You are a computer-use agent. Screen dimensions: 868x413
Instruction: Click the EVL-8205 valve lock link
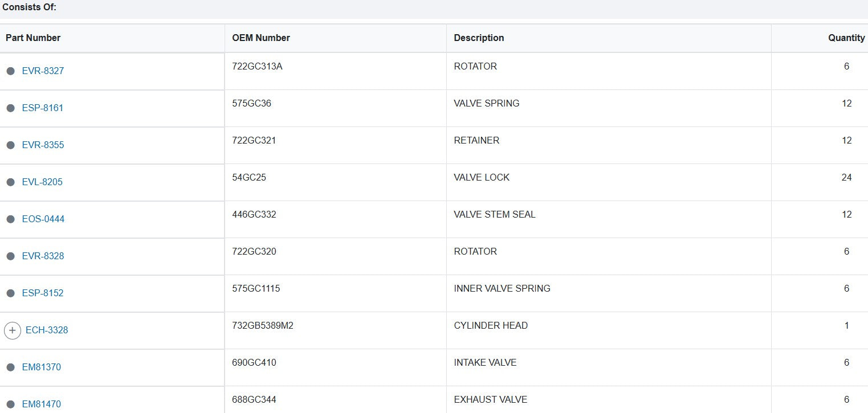point(42,182)
